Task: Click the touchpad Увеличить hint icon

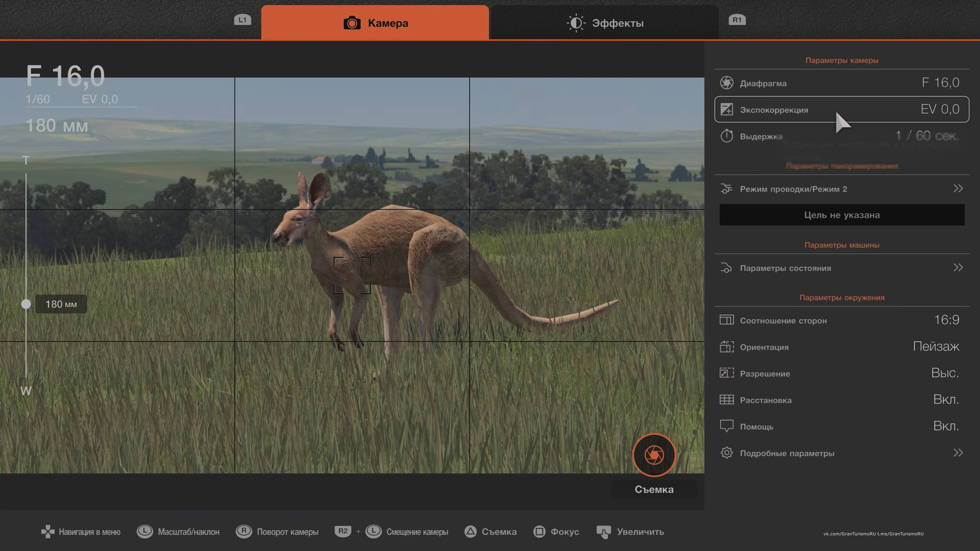Action: pyautogui.click(x=604, y=532)
